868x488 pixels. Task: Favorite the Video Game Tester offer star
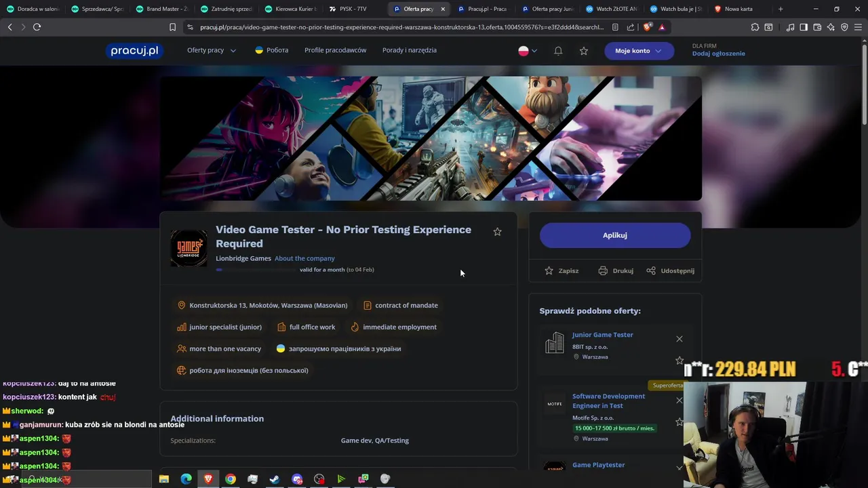(497, 232)
